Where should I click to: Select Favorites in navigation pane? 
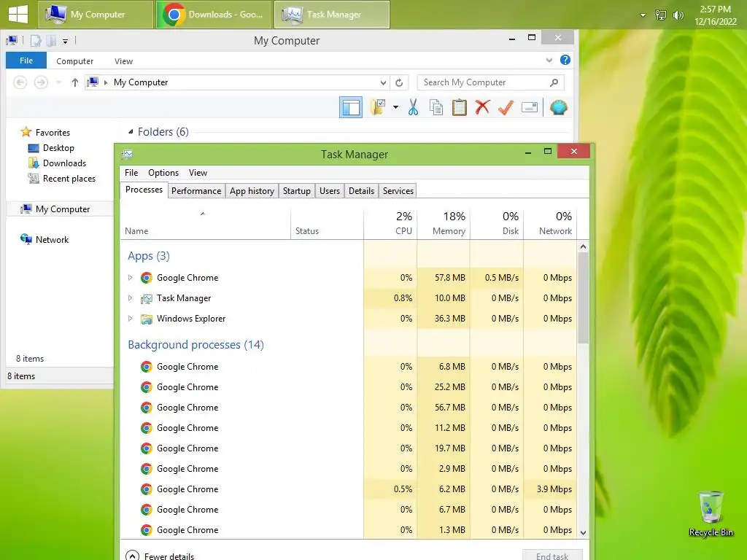coord(45,133)
